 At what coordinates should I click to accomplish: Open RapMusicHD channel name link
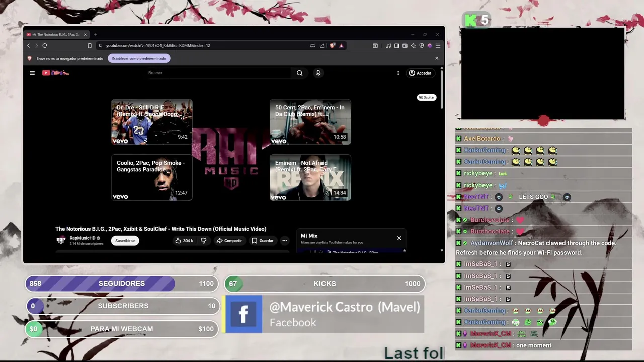[83, 238]
